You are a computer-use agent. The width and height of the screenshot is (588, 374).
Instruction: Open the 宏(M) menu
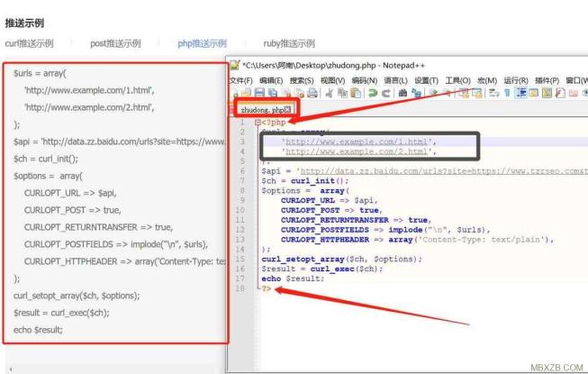click(x=487, y=80)
